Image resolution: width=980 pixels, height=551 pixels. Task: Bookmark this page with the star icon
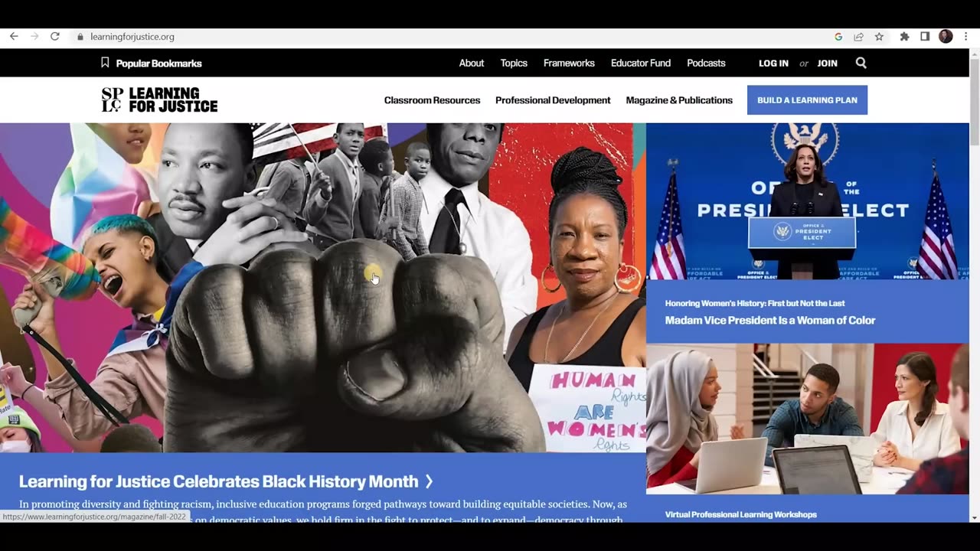point(879,37)
